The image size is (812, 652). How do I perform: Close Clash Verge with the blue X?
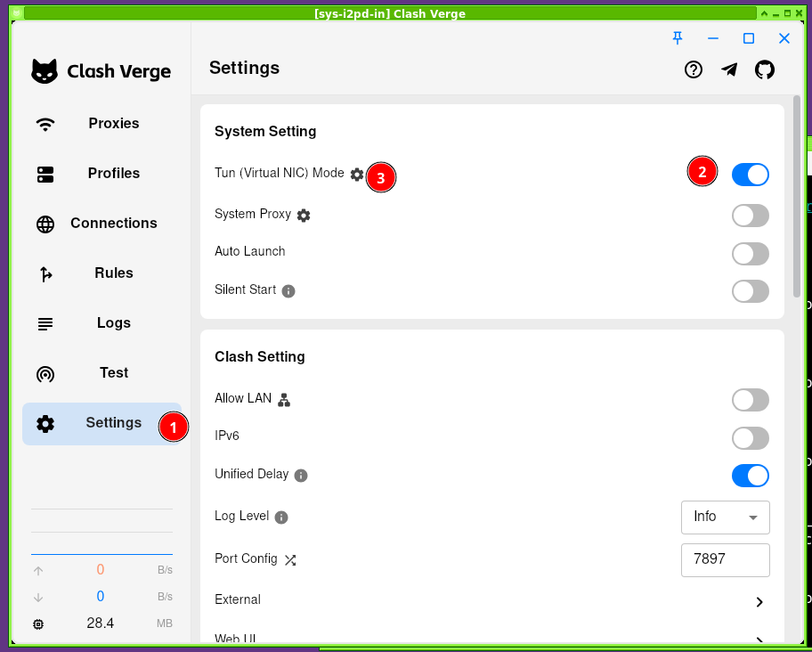pos(784,38)
